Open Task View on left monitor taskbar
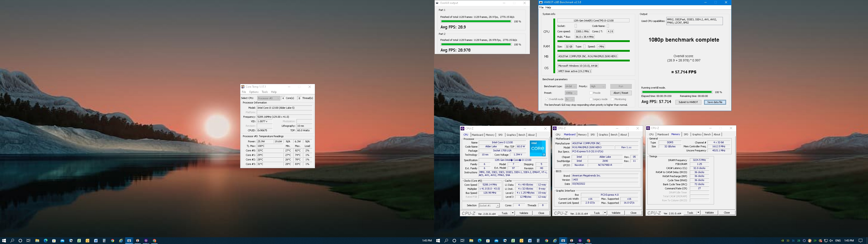Screen dimensions: 868x244 (28, 241)
